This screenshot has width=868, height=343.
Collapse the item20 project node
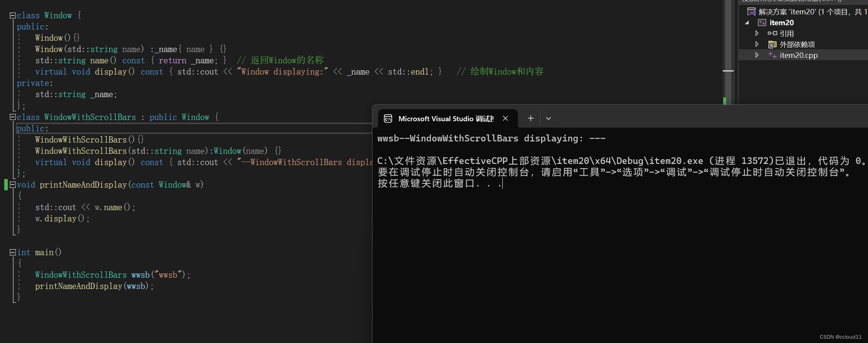[x=747, y=23]
